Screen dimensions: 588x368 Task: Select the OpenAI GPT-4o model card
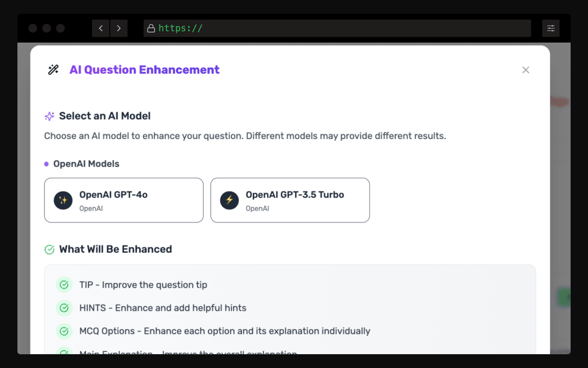tap(124, 200)
